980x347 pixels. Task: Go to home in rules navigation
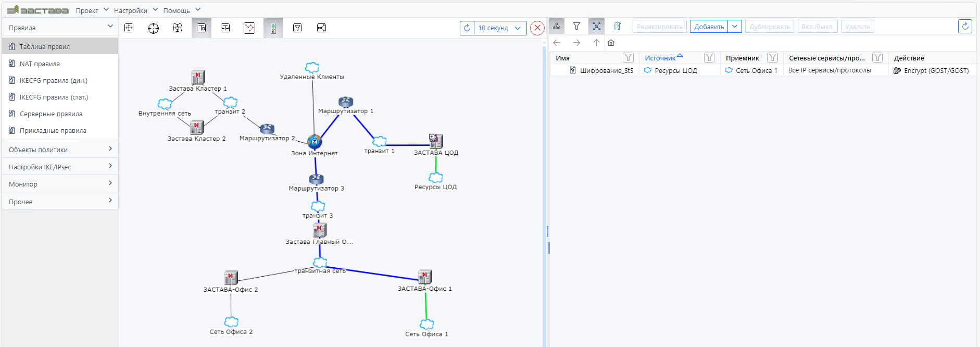[x=611, y=43]
